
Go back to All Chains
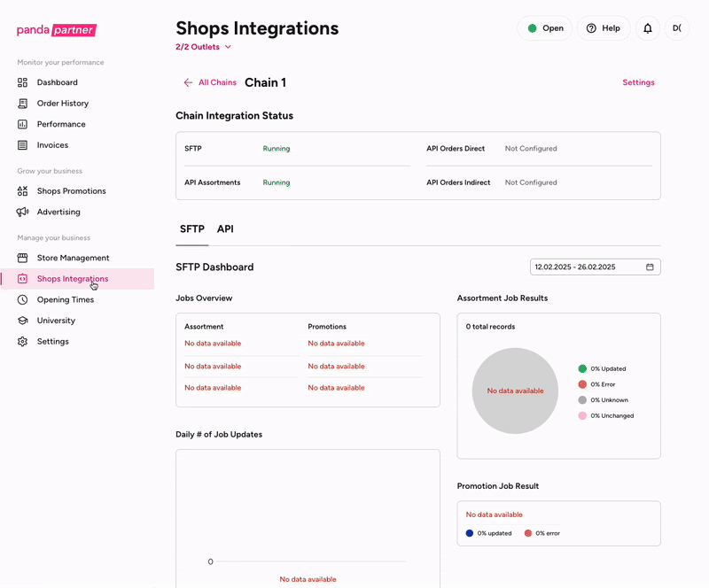click(x=210, y=82)
